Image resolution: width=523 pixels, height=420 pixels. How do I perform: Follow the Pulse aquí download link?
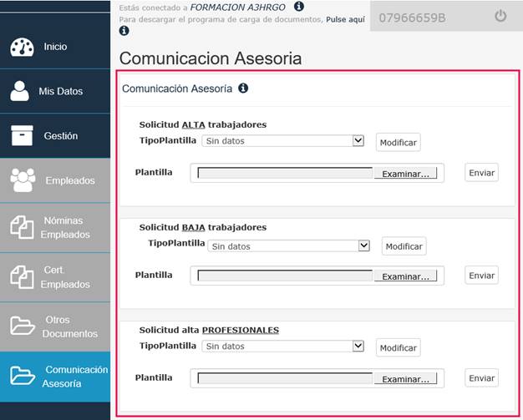coord(346,19)
